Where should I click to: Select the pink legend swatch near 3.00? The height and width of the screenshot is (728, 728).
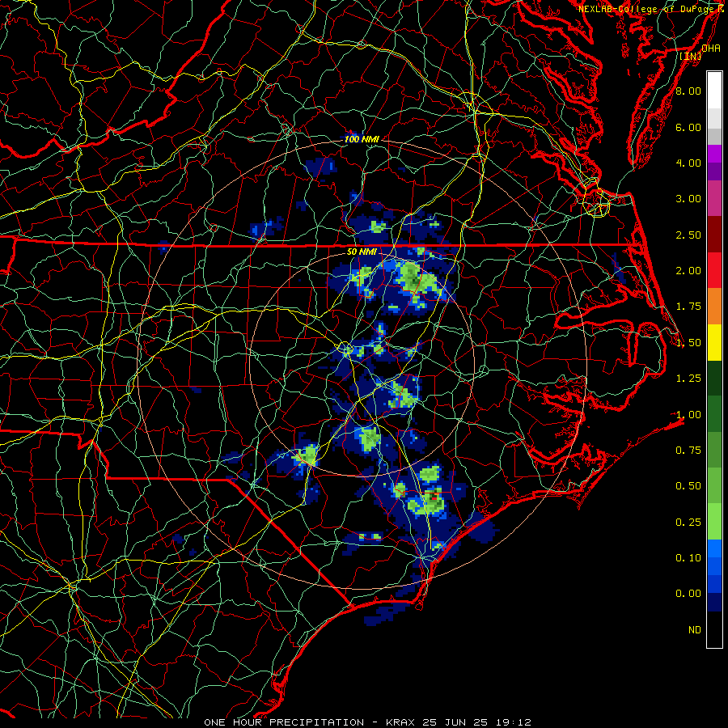coord(714,199)
